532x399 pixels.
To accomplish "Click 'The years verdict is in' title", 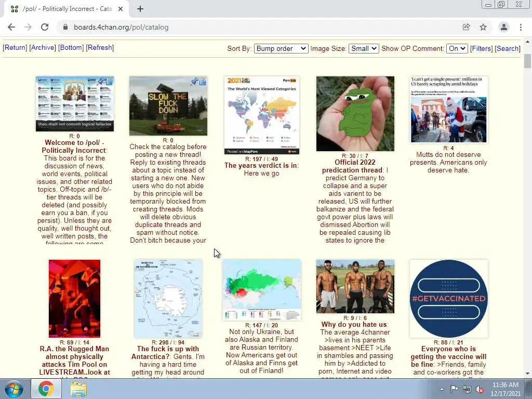I will click(x=261, y=166).
